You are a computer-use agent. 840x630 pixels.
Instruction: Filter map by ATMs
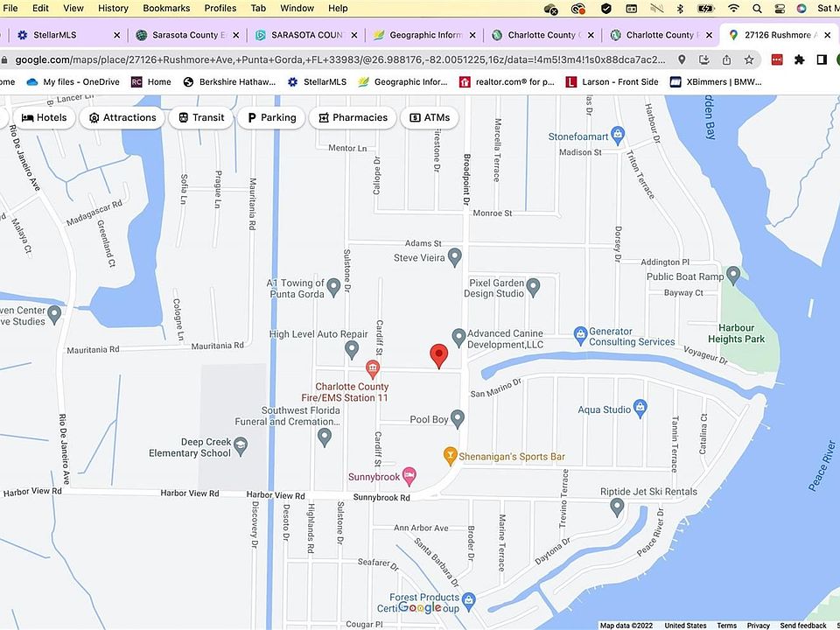[430, 118]
